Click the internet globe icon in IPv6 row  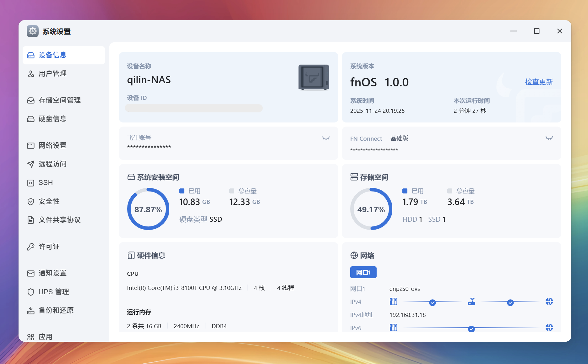(x=549, y=328)
